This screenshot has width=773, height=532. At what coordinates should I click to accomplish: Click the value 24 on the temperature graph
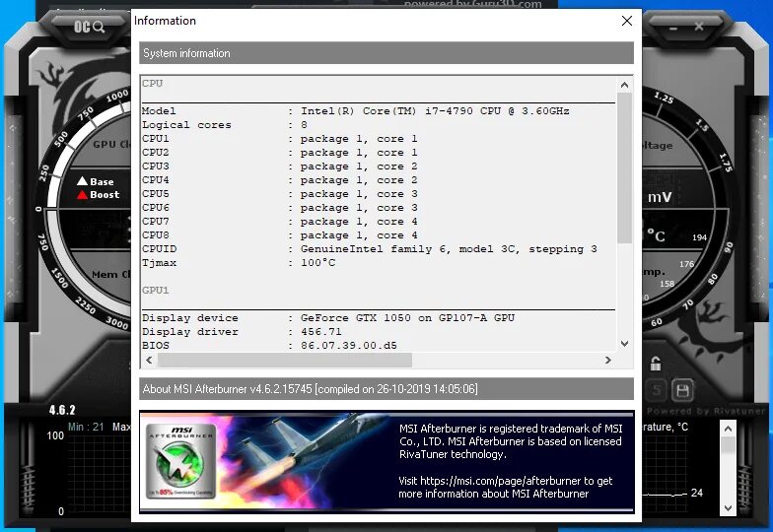click(696, 493)
